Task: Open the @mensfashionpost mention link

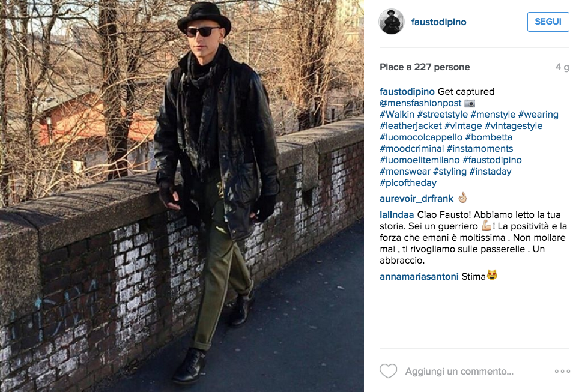Action: coord(420,103)
